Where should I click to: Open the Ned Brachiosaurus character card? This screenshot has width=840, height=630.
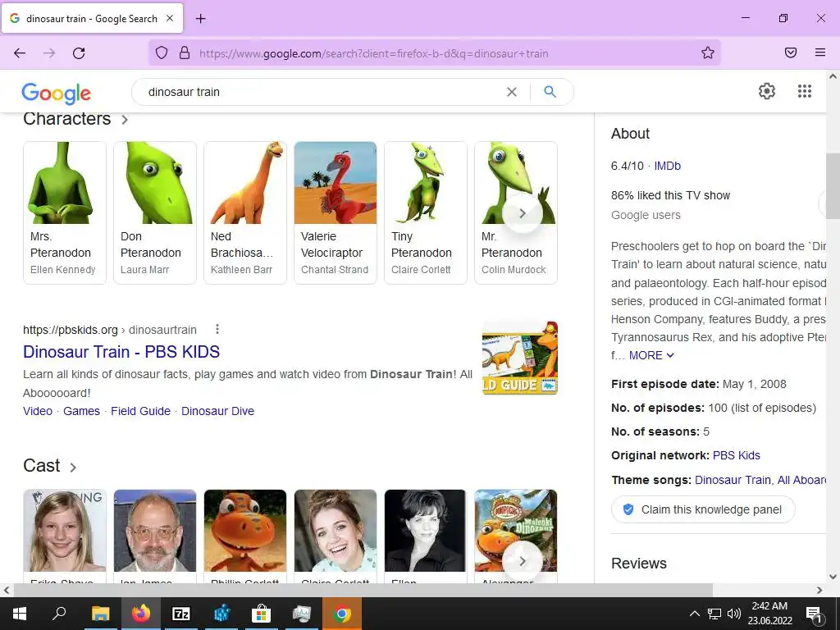tap(245, 212)
